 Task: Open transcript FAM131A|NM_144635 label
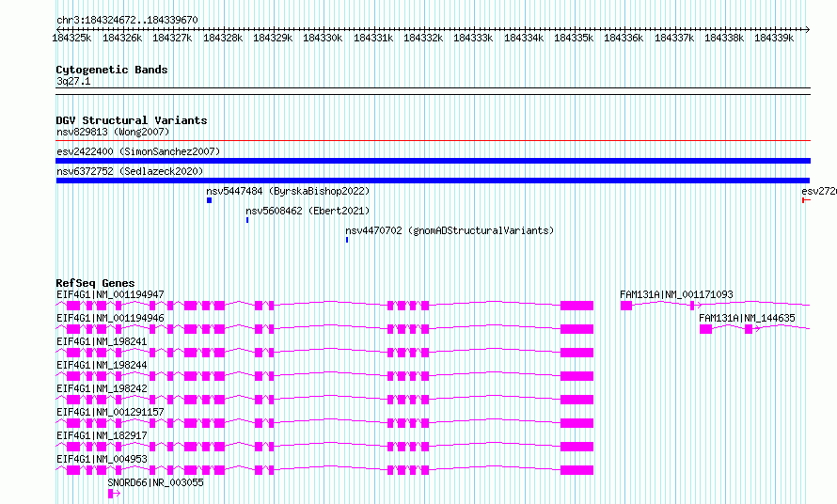(747, 318)
